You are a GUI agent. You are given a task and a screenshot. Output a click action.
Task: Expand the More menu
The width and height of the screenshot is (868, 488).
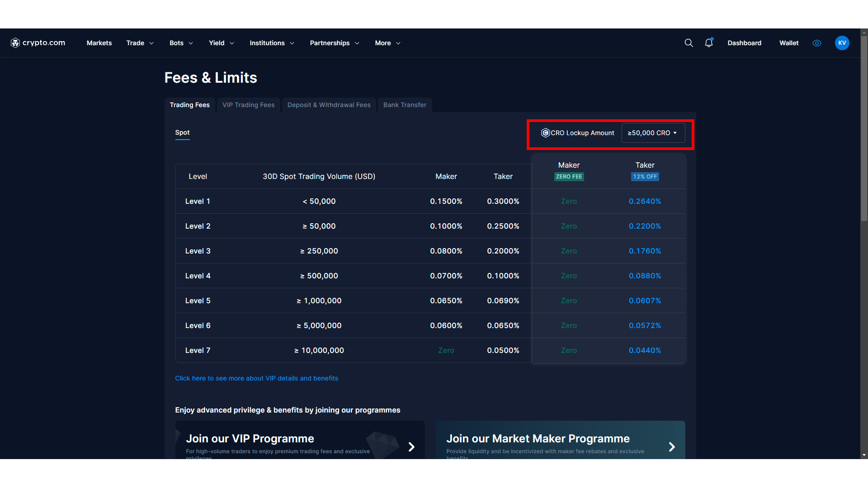(x=388, y=43)
